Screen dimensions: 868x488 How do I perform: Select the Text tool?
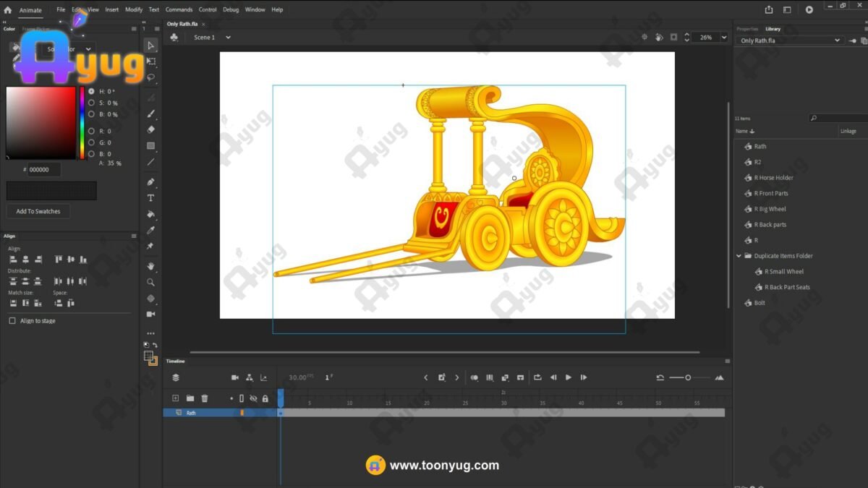150,197
